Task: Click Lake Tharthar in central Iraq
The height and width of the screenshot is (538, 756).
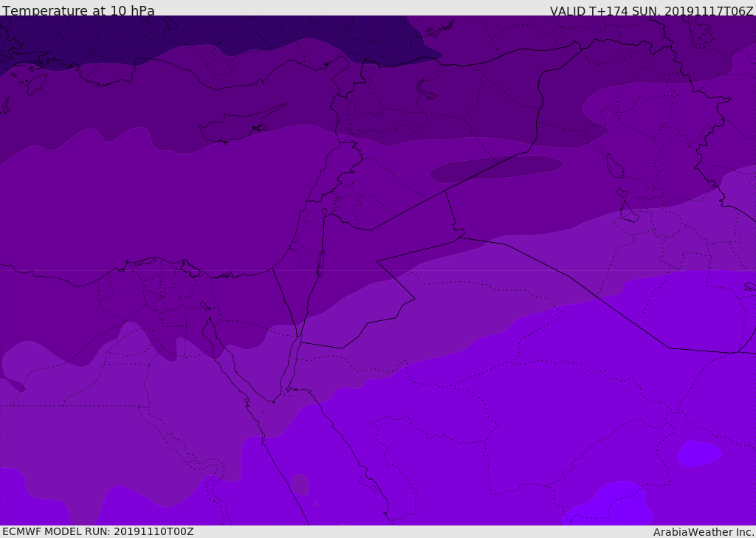Action: 614,166
